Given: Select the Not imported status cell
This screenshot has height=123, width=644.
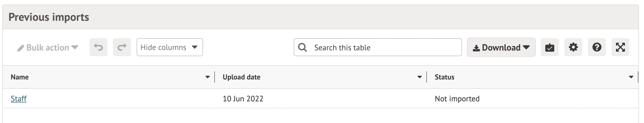Looking at the screenshot, I should click(457, 99).
